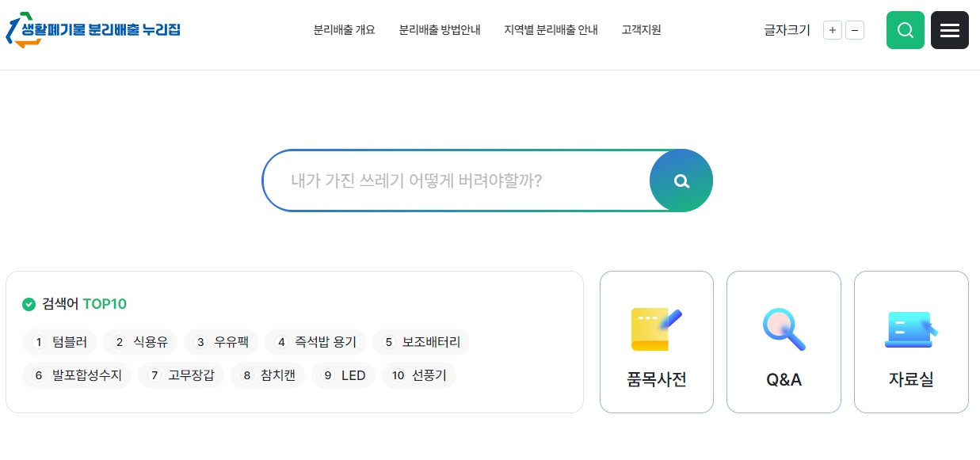Select top keyword 3 우유팩
Image resolution: width=980 pixels, height=460 pixels.
tap(221, 342)
